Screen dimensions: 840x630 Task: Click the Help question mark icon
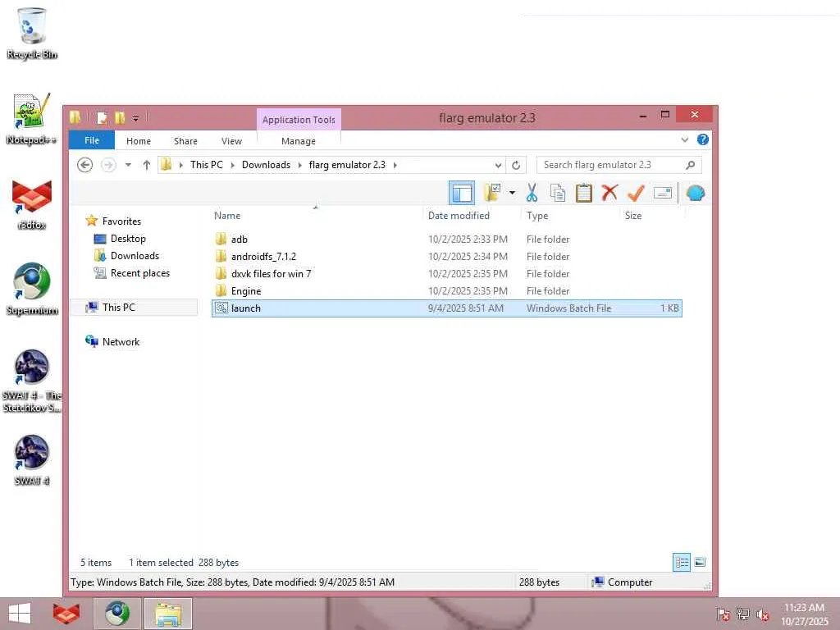click(x=703, y=139)
